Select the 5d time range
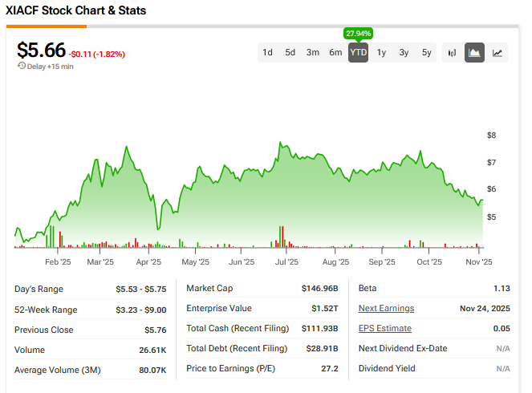The image size is (532, 393). click(290, 53)
